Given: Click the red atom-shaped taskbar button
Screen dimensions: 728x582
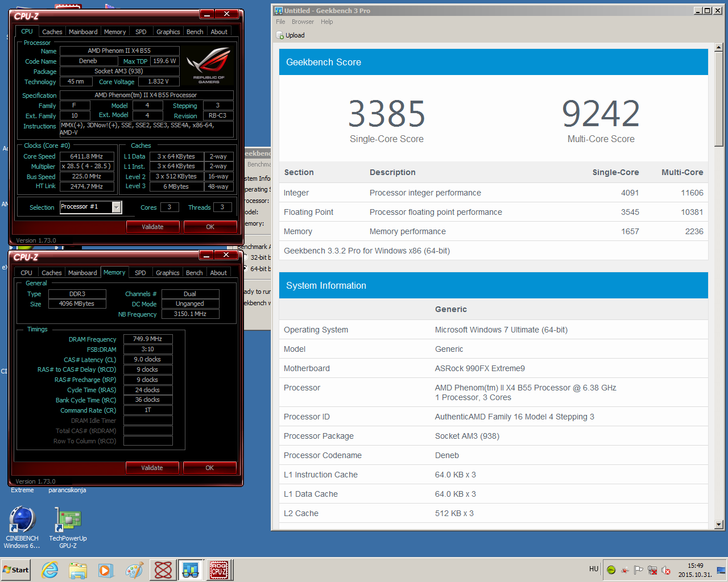Looking at the screenshot, I should click(x=163, y=570).
